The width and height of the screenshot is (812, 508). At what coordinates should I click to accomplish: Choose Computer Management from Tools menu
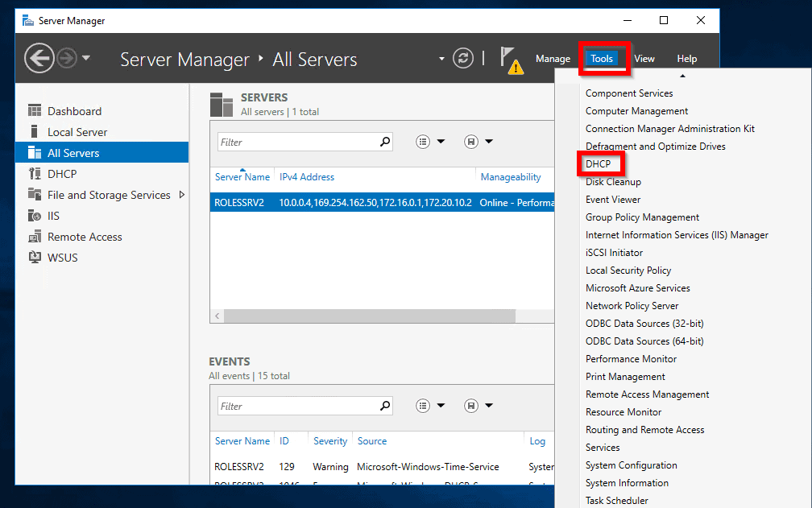tap(636, 111)
